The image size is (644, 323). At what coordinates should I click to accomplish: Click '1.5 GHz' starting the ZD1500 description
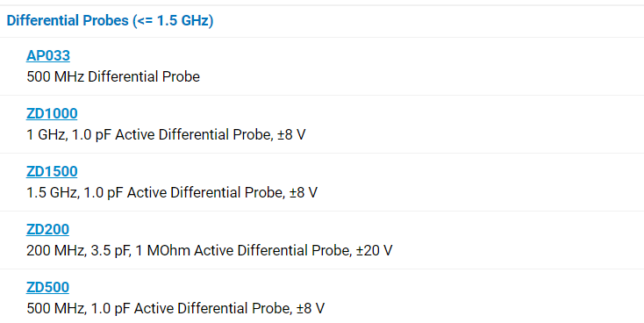click(x=52, y=193)
